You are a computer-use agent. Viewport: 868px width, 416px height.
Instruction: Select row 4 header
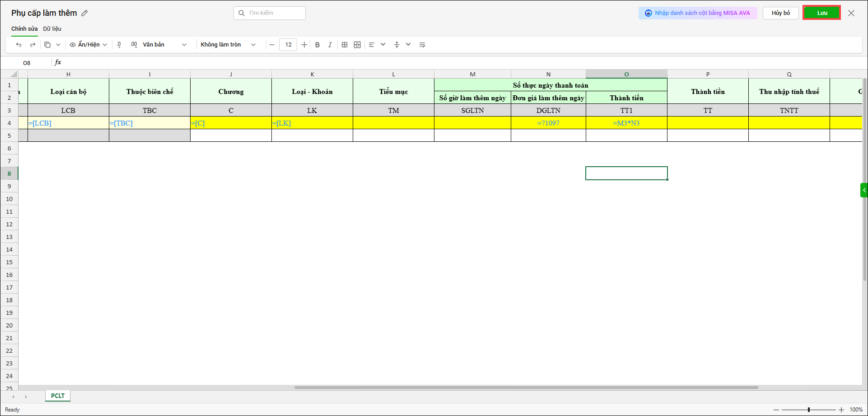coord(9,123)
